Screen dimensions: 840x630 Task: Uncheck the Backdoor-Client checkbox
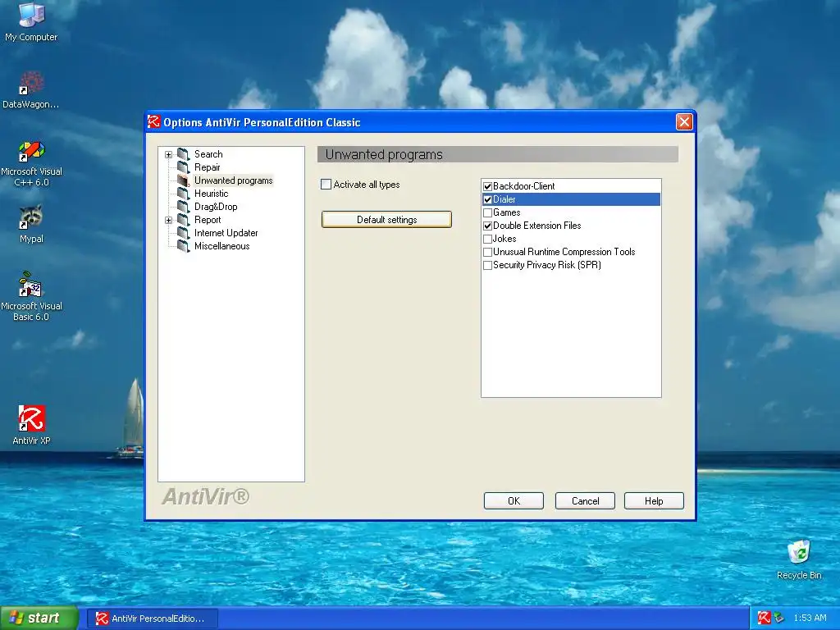tap(487, 186)
